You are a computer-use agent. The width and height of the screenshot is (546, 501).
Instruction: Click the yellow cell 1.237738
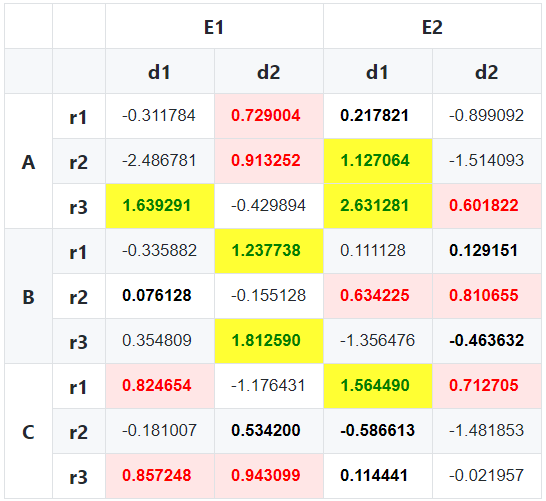269,251
